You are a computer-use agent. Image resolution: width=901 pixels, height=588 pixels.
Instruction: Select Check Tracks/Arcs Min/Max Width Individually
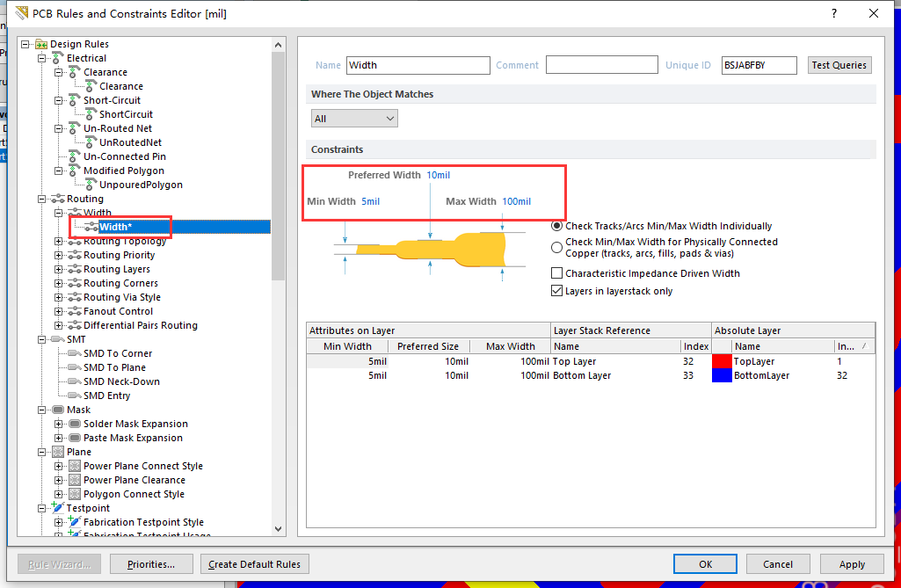pos(556,226)
